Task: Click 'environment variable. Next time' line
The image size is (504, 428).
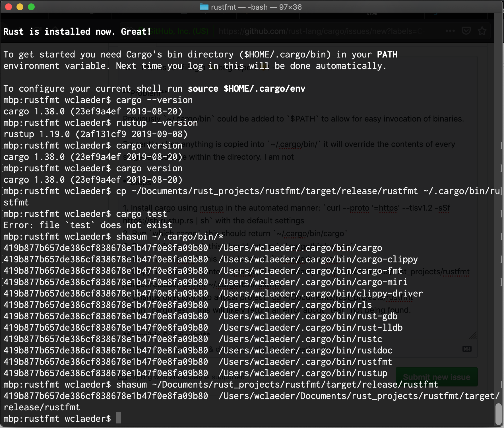Action: coord(195,66)
